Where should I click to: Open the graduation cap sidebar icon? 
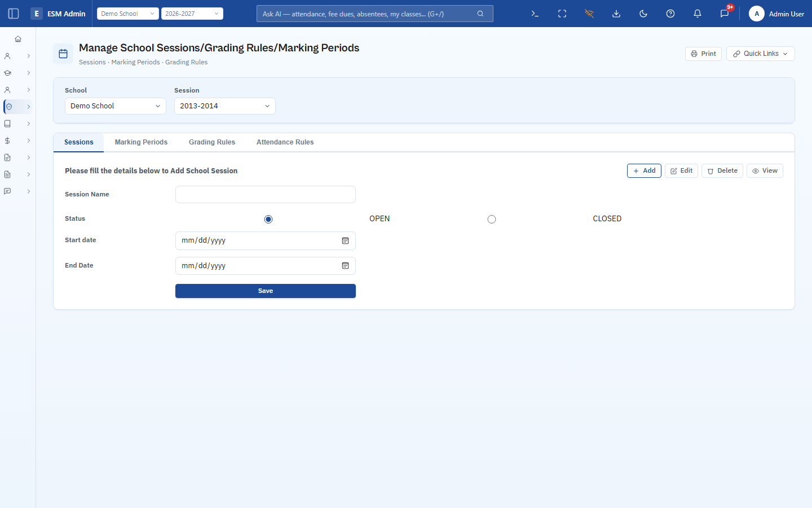7,73
